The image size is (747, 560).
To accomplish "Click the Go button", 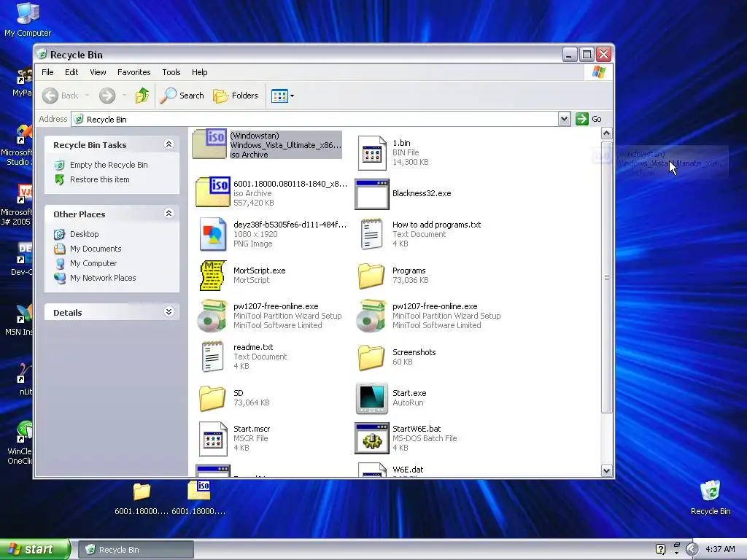I will click(x=589, y=119).
